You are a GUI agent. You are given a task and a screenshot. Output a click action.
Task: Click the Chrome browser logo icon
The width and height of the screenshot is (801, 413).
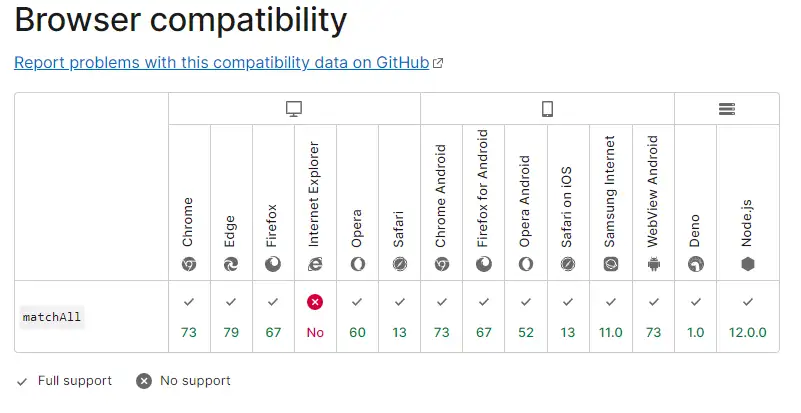pos(189,264)
